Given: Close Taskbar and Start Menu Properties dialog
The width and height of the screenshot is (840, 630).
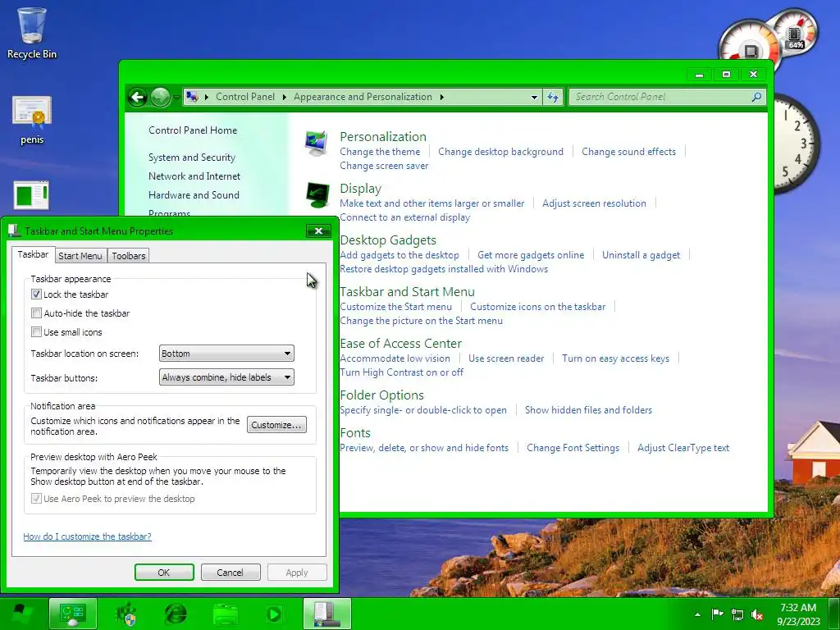Looking at the screenshot, I should [318, 231].
